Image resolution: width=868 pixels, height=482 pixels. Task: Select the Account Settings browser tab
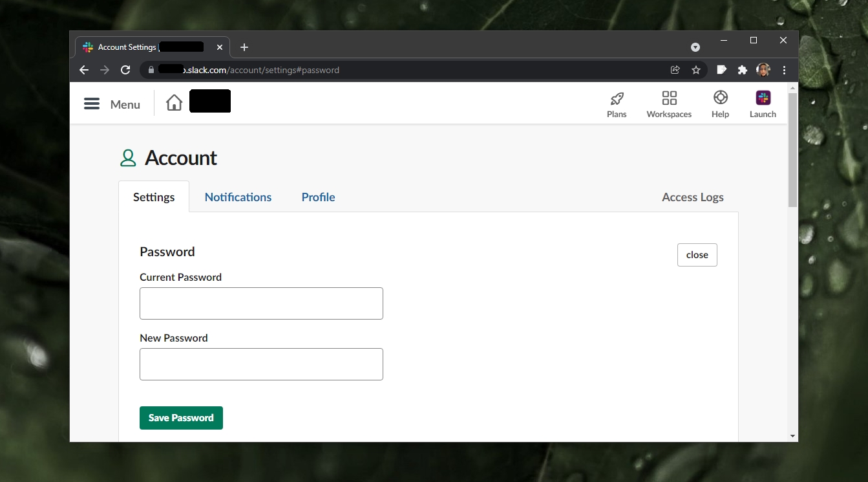[153, 47]
